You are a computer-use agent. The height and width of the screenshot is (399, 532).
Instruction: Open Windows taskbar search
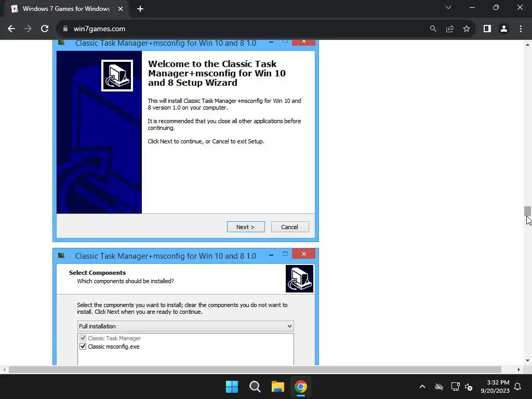click(255, 387)
